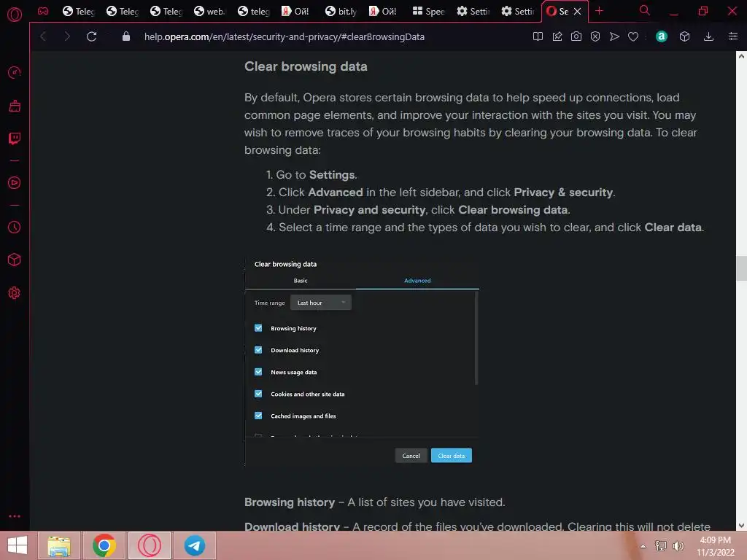Reload the current page
747x560 pixels.
[x=91, y=36]
